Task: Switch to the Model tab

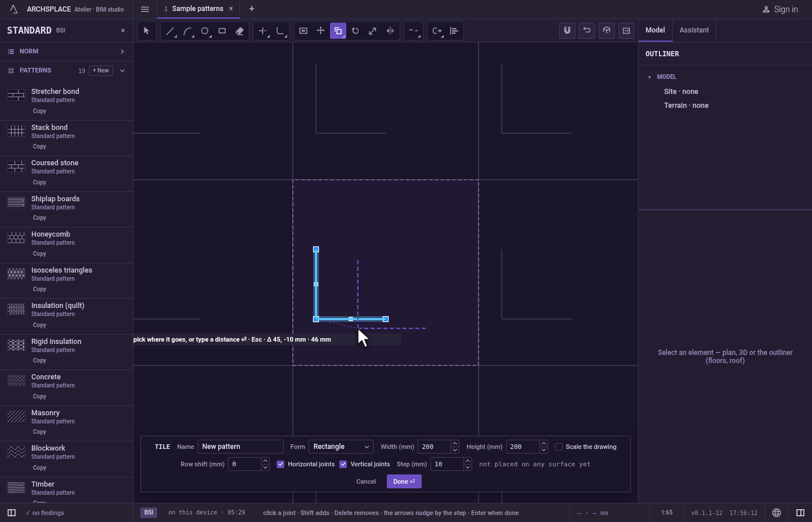Action: point(655,30)
